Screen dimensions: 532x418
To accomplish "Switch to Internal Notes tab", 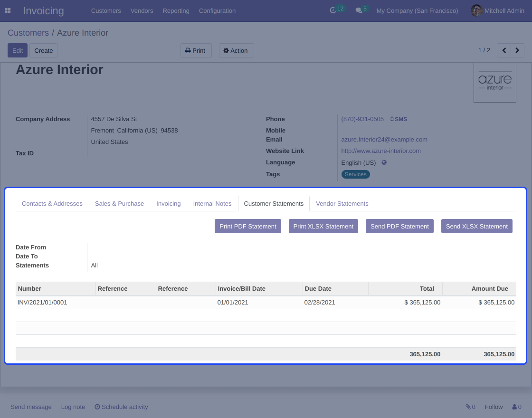I will [x=212, y=204].
